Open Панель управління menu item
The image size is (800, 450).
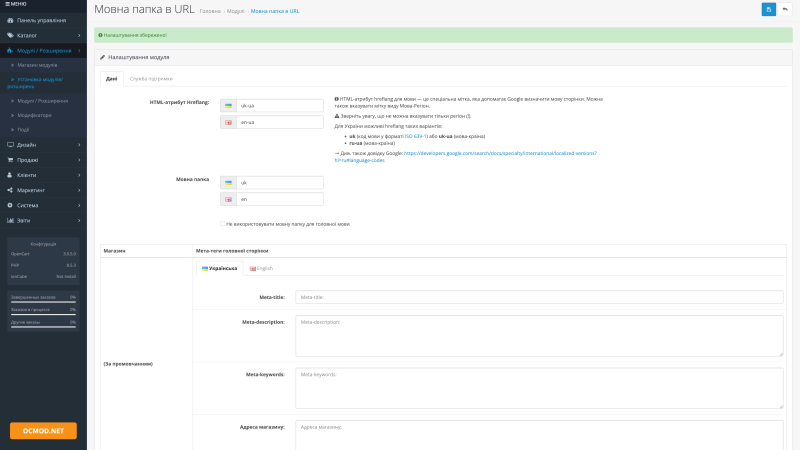pos(43,20)
